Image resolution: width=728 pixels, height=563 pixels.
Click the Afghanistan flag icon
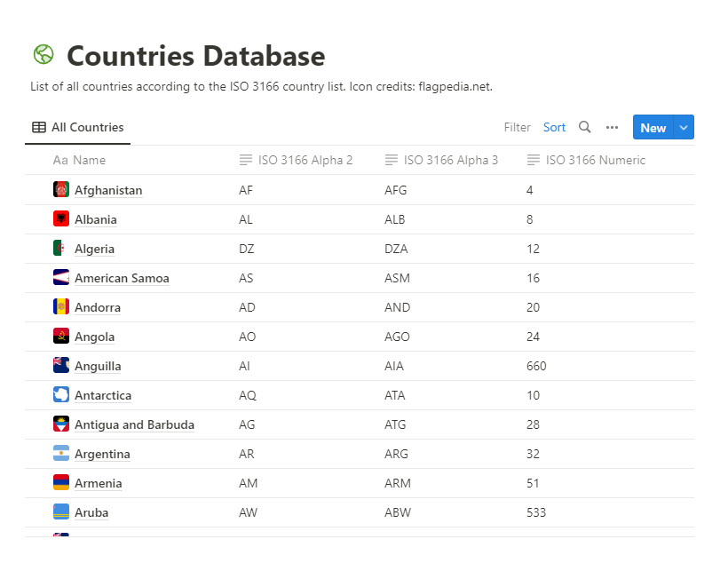[61, 190]
